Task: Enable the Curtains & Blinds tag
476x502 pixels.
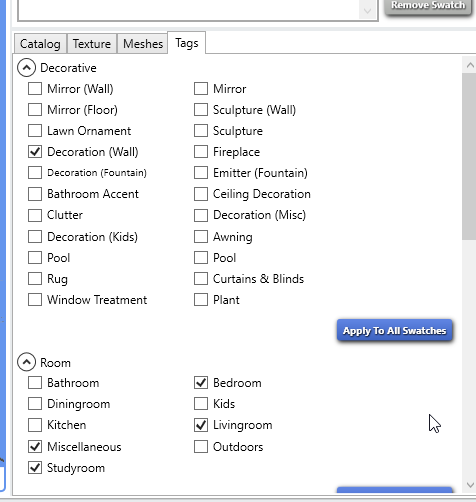Action: coord(201,279)
